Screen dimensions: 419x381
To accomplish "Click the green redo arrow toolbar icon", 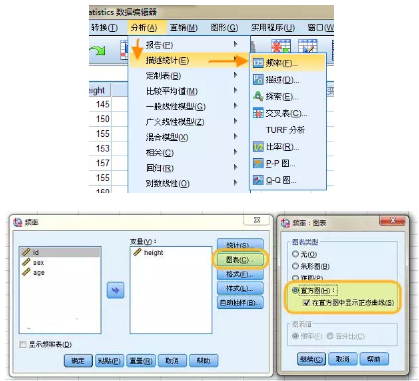I will click(97, 50).
